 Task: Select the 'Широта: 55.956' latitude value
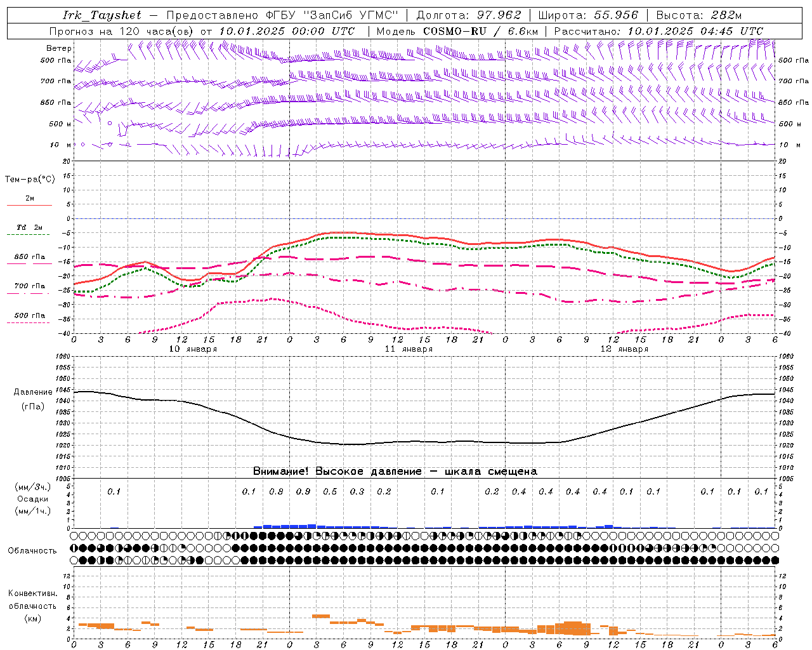[x=588, y=15]
